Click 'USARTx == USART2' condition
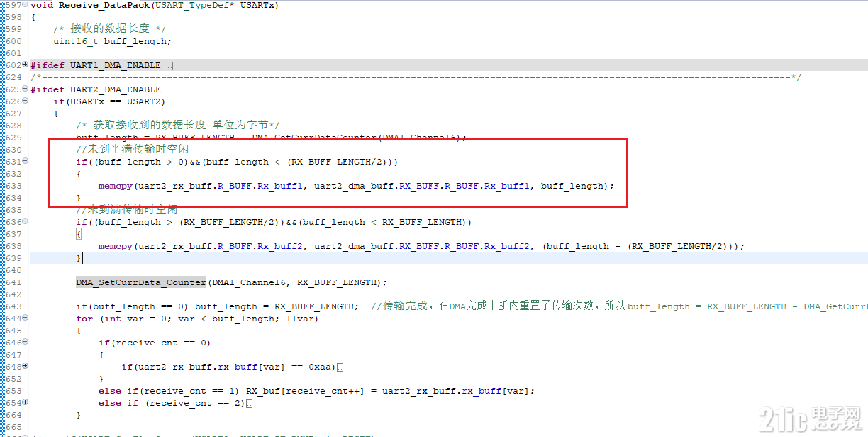The height and width of the screenshot is (437, 868). [115, 101]
